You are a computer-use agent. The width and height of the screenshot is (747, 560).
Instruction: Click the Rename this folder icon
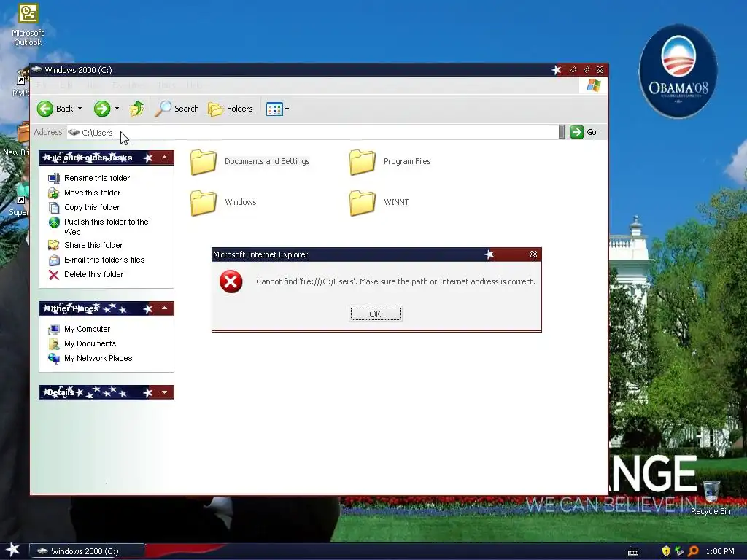coord(54,178)
